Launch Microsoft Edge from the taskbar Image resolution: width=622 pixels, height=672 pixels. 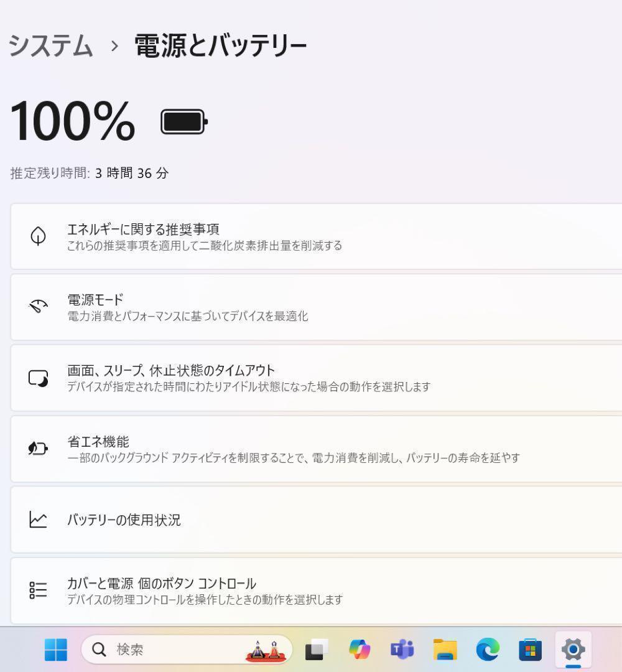[x=488, y=649]
